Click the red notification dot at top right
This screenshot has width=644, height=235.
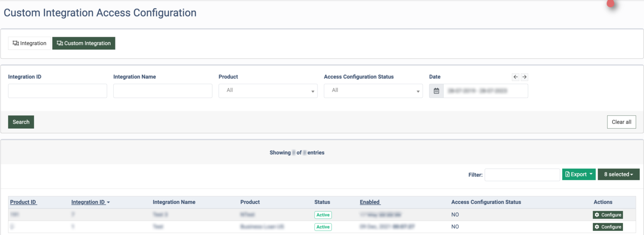coord(610,3)
